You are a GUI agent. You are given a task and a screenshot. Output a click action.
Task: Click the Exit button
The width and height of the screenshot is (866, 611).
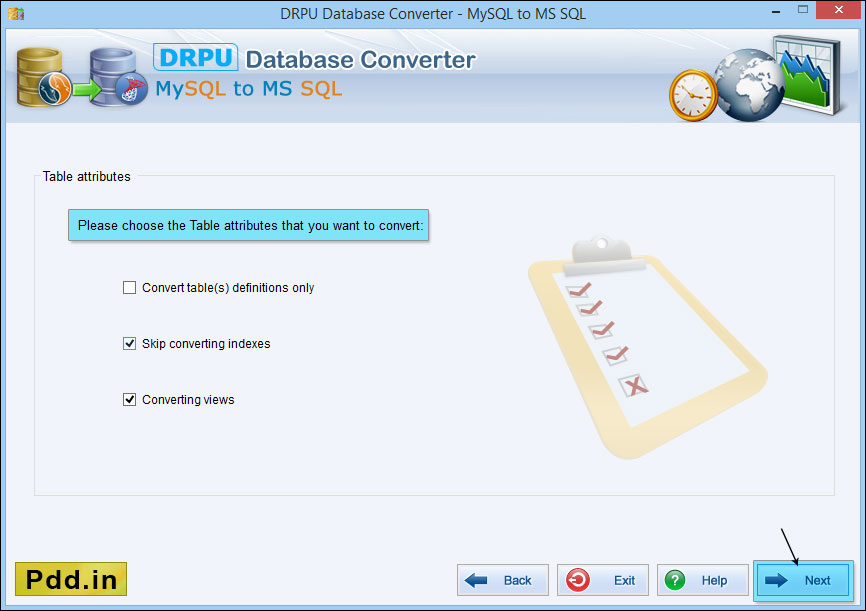click(x=603, y=580)
